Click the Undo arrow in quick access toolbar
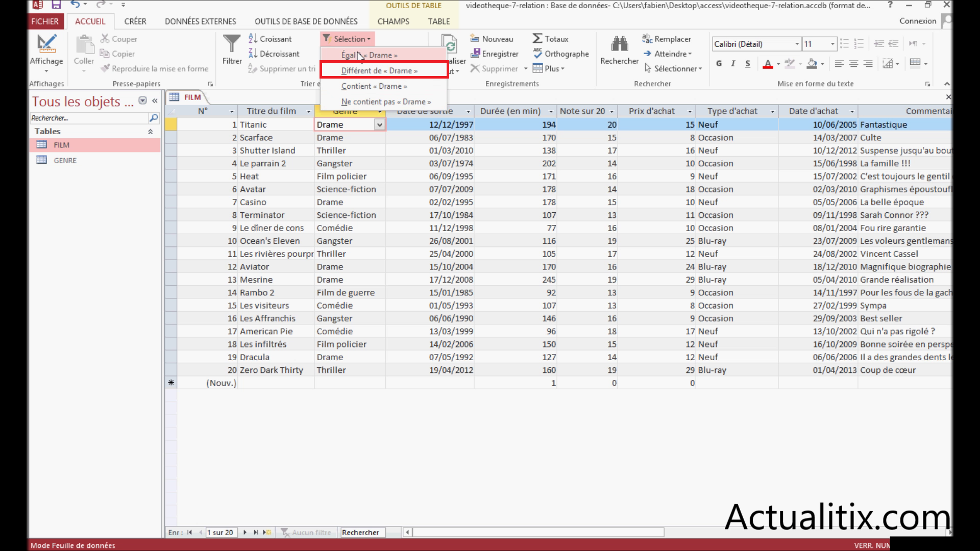The image size is (980, 551). click(x=75, y=5)
